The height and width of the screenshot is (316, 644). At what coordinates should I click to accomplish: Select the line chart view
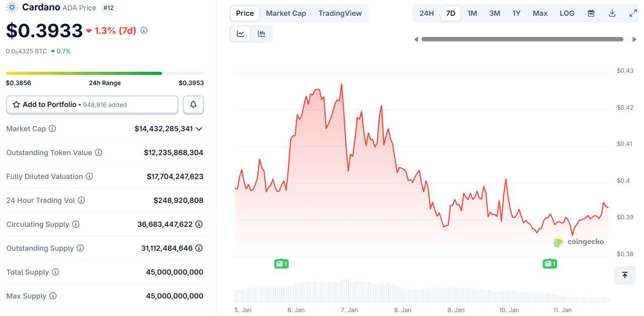pyautogui.click(x=240, y=33)
